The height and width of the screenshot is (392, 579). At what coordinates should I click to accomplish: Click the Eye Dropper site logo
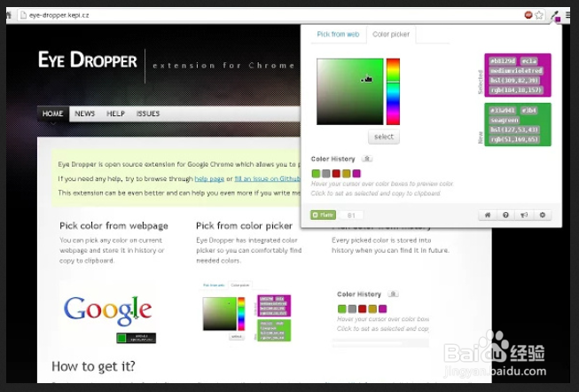click(88, 59)
